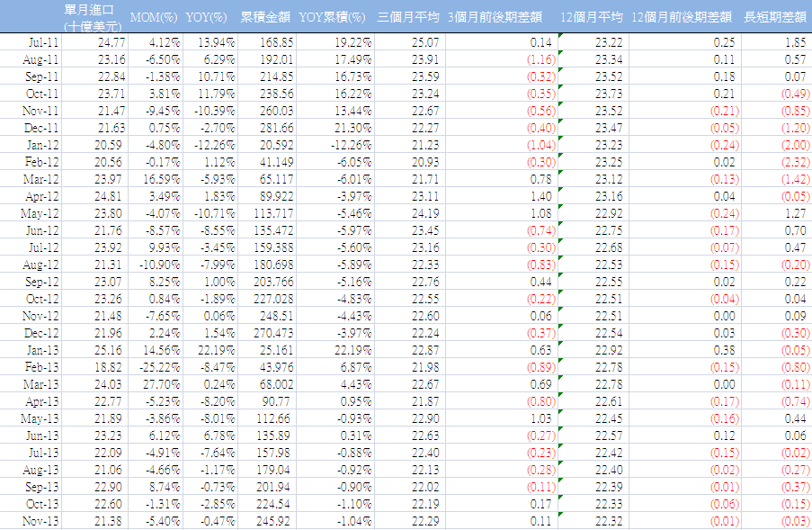Select three-month average cell 20.93
Image resolution: width=812 pixels, height=530 pixels.
pyautogui.click(x=425, y=162)
